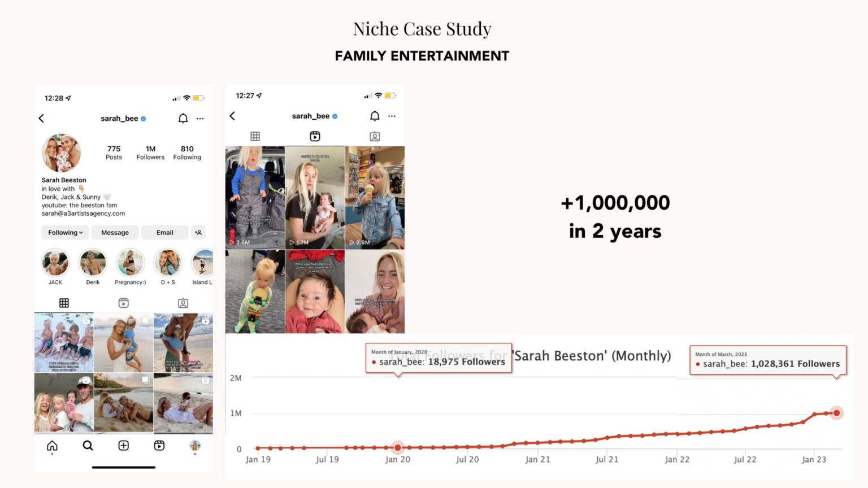Select the grid tab on left profile

click(64, 303)
